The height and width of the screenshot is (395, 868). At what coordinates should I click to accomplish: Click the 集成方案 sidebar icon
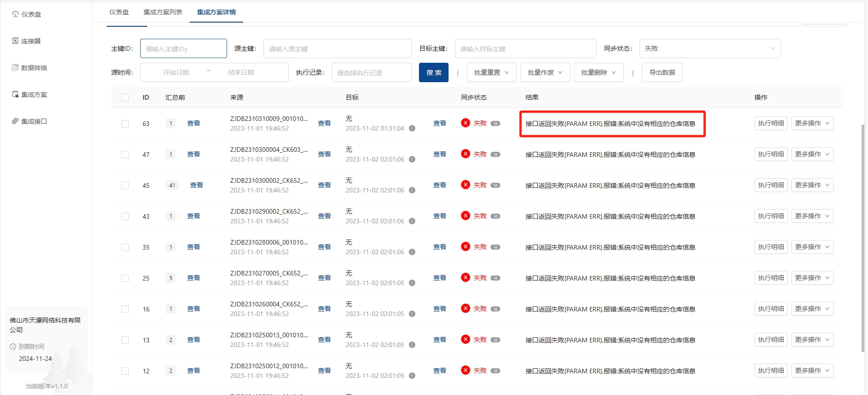pyautogui.click(x=15, y=95)
